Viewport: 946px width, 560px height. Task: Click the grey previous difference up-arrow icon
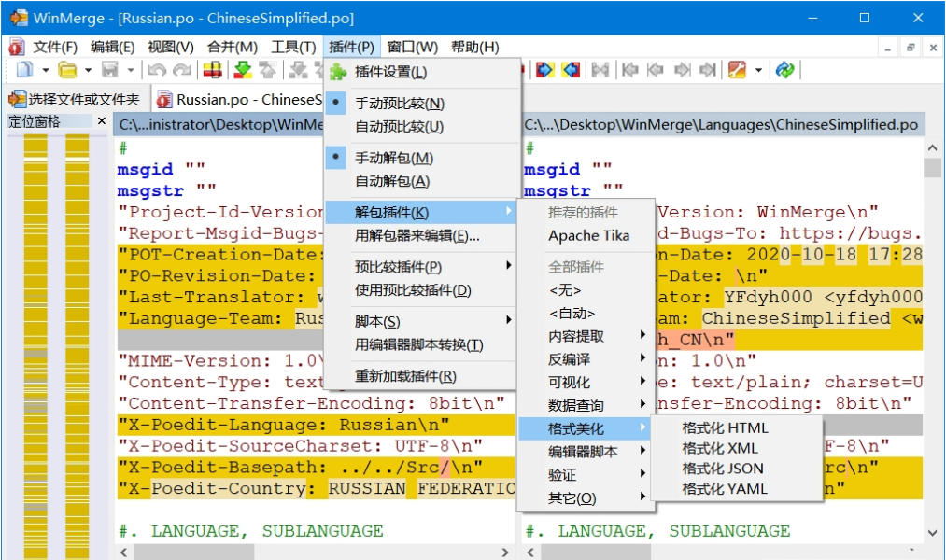coord(267,70)
